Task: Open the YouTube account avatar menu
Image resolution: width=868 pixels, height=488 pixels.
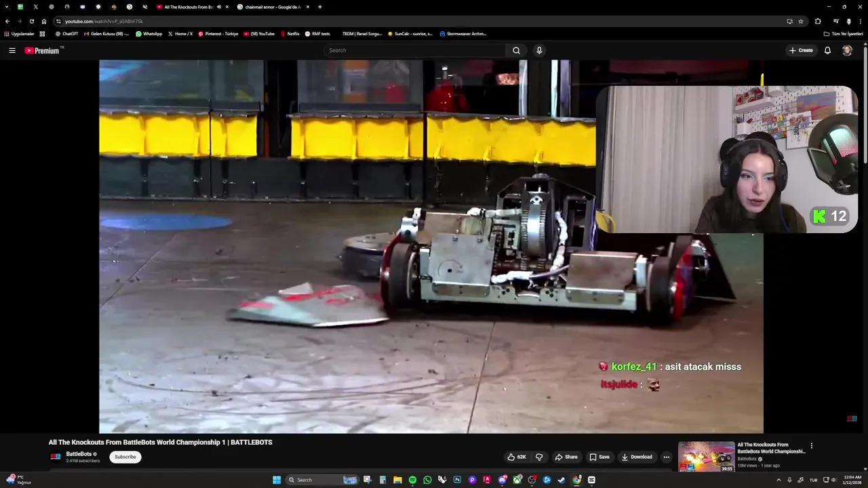Action: pyautogui.click(x=847, y=50)
